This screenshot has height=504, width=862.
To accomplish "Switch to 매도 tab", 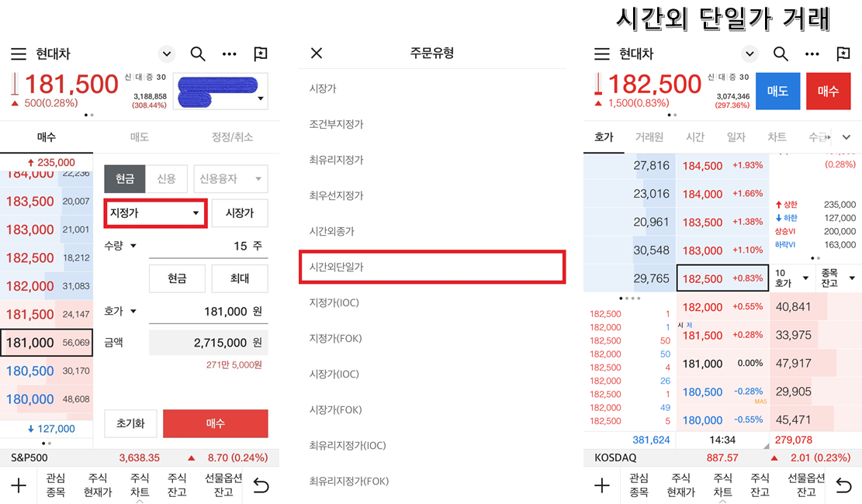I will point(140,136).
